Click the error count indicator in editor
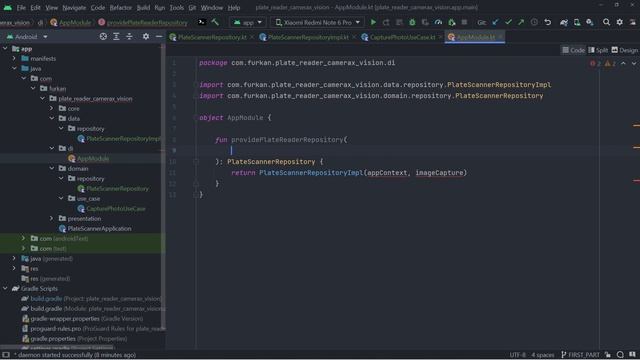640x360 pixels. click(x=595, y=64)
